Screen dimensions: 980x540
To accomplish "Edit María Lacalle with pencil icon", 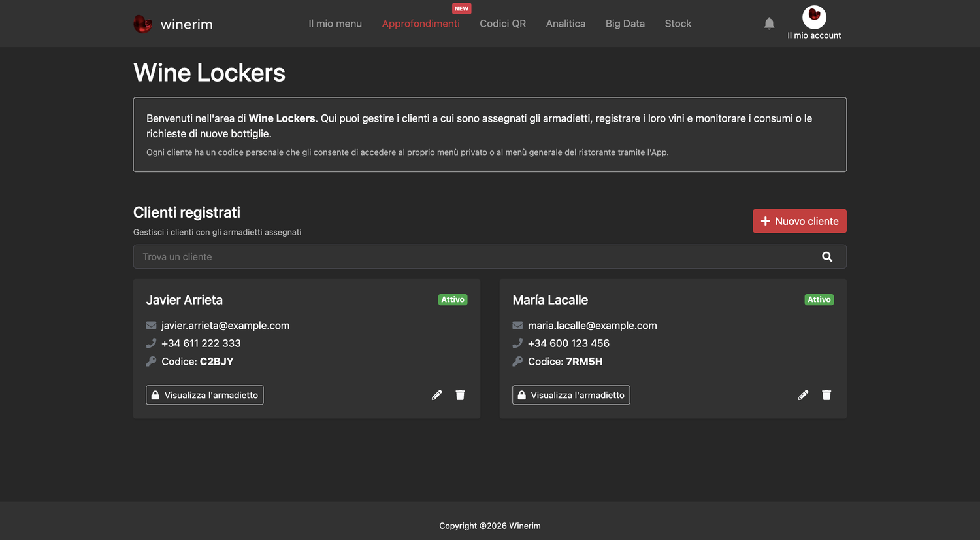I will click(804, 395).
